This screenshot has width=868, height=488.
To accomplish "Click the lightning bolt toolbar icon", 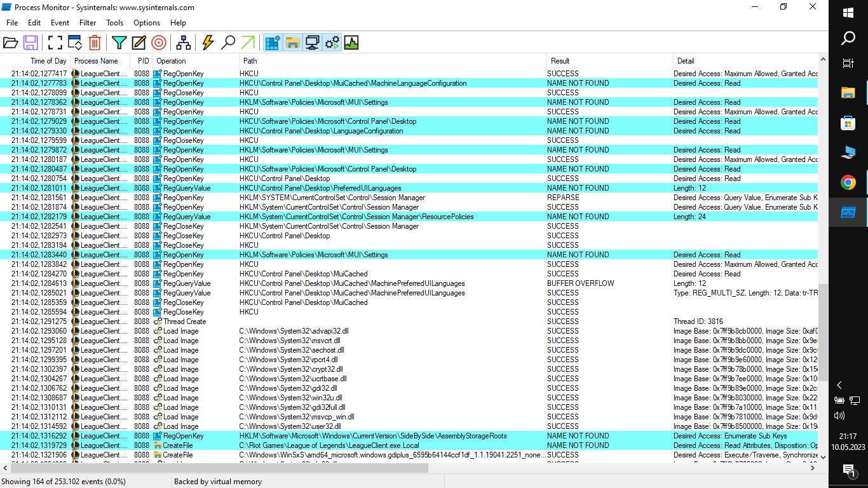I will [x=208, y=43].
